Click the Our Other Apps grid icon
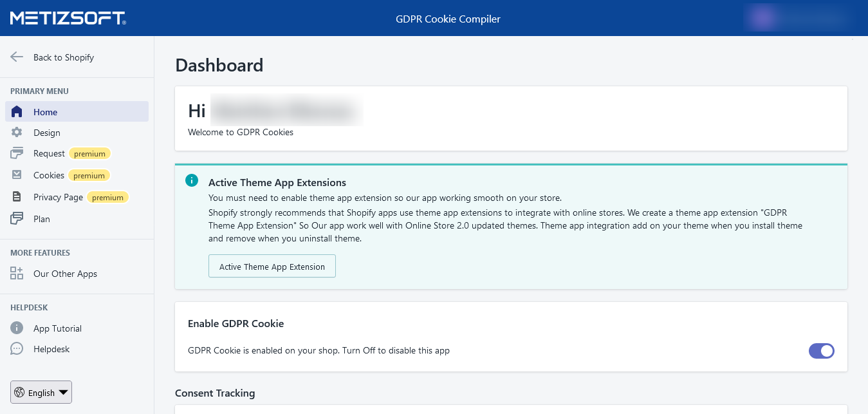Viewport: 868px width, 414px height. coord(17,274)
